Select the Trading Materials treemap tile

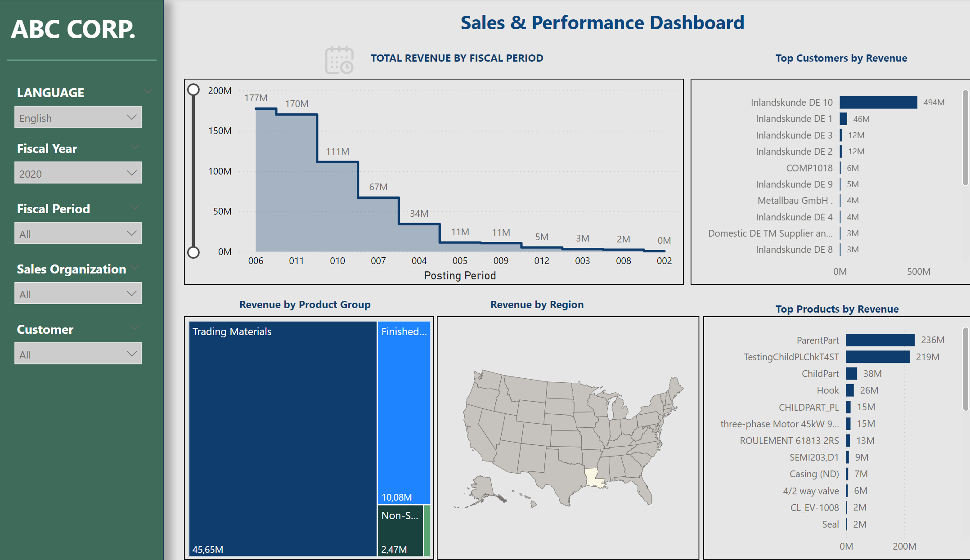pos(283,439)
